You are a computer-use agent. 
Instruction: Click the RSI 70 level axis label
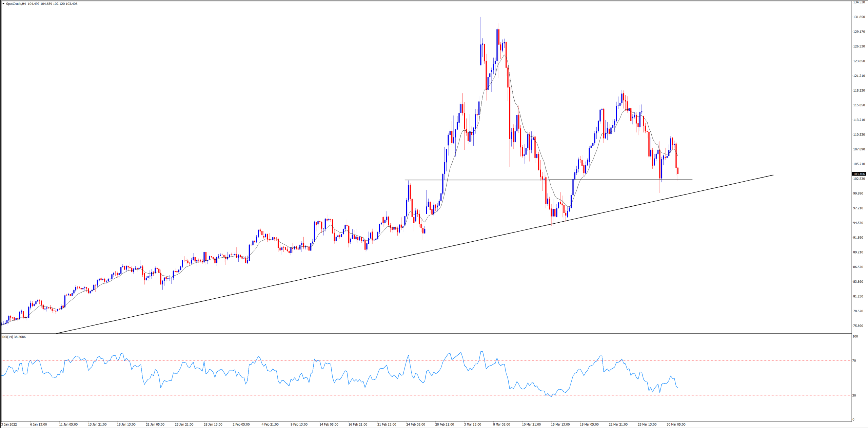pyautogui.click(x=854, y=360)
